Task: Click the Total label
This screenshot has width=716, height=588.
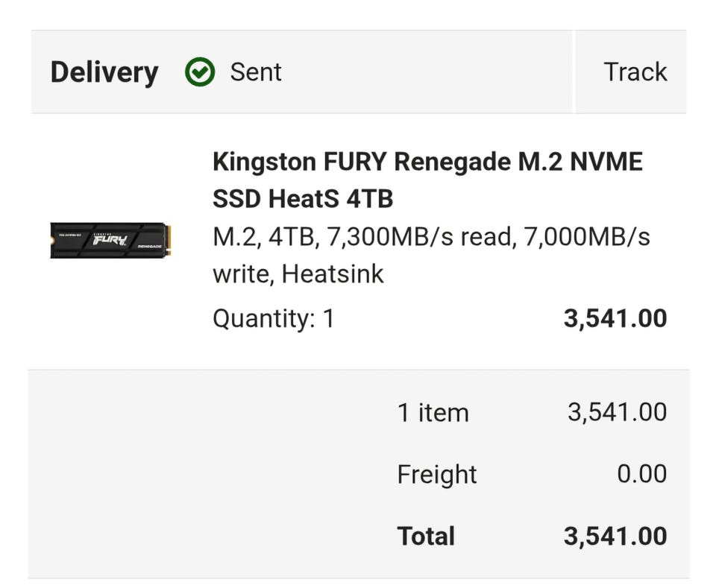Action: (426, 536)
